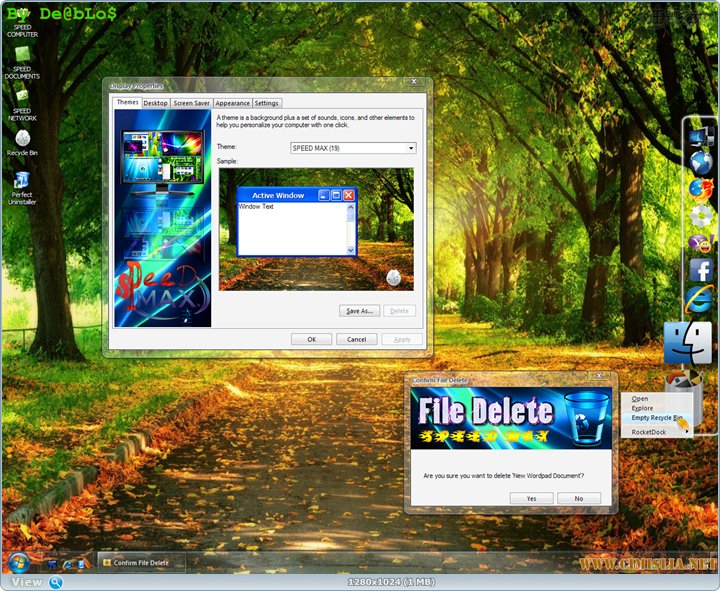
Task: Click the 'Window Text' sample text
Action: (256, 207)
